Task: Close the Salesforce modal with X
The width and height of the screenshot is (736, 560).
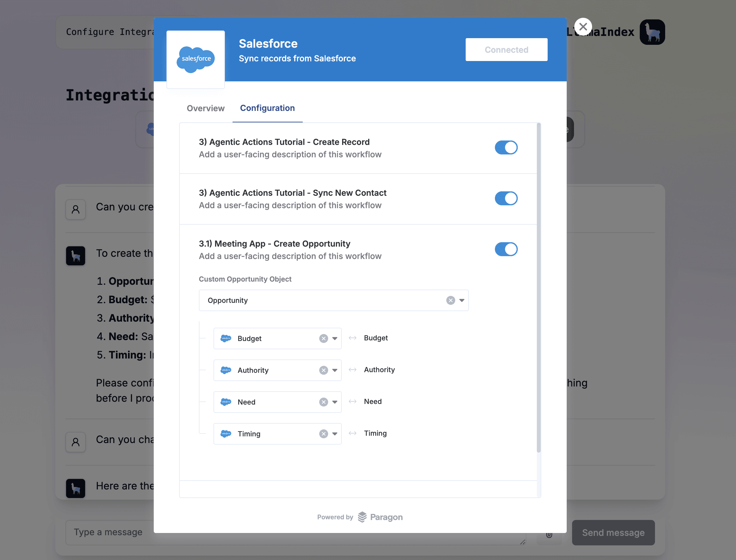Action: click(583, 27)
